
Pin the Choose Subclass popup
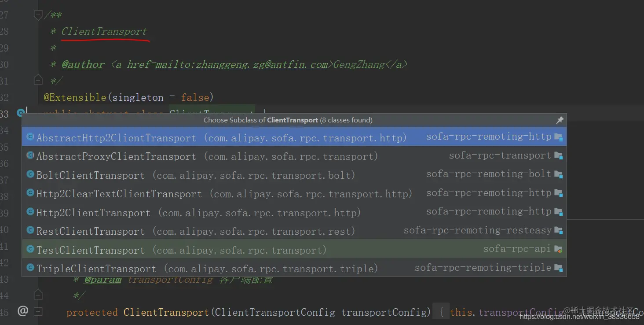[x=560, y=120]
